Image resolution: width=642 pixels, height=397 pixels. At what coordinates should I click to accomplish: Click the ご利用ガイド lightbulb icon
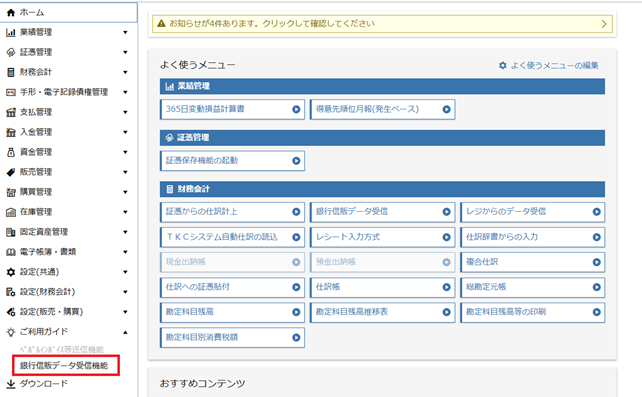pyautogui.click(x=11, y=332)
